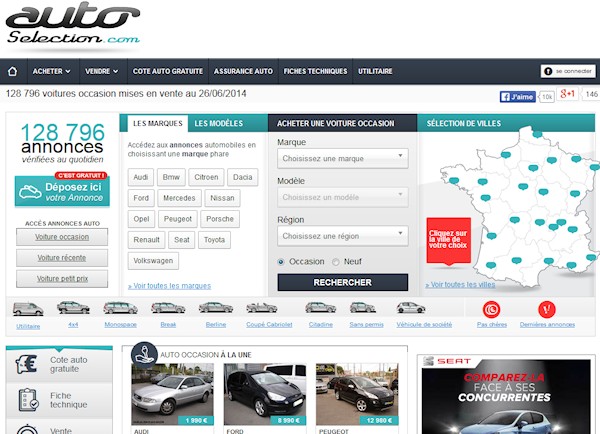Image resolution: width=600 pixels, height=434 pixels.
Task: Open Voiture occasion button
Action: (x=62, y=237)
